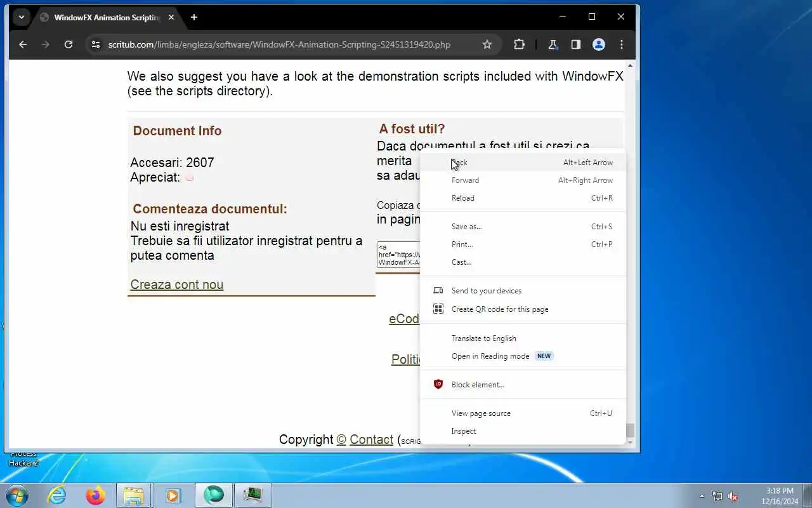The height and width of the screenshot is (508, 812).
Task: Click the page vertical scrollbar thumb
Action: pyautogui.click(x=630, y=431)
